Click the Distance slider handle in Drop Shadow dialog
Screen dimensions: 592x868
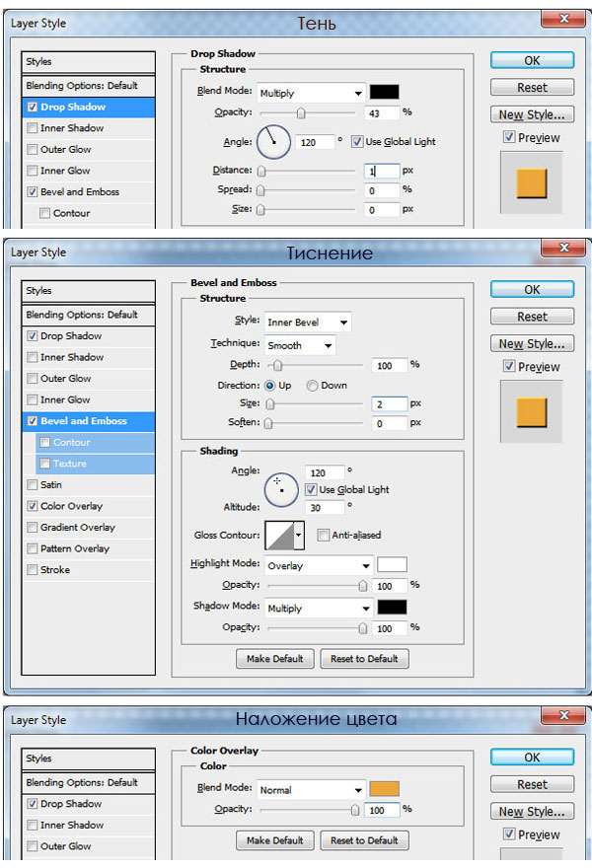[x=261, y=171]
